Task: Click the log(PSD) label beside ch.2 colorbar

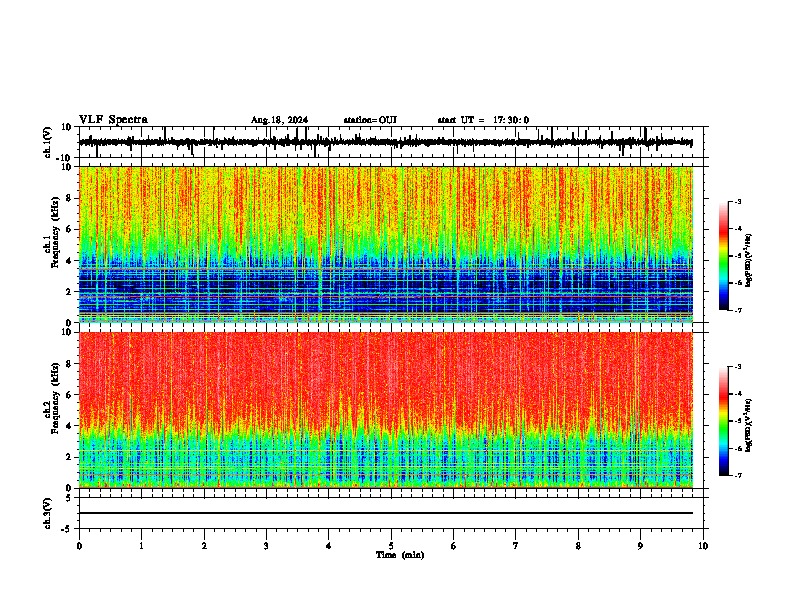Action: coord(748,426)
